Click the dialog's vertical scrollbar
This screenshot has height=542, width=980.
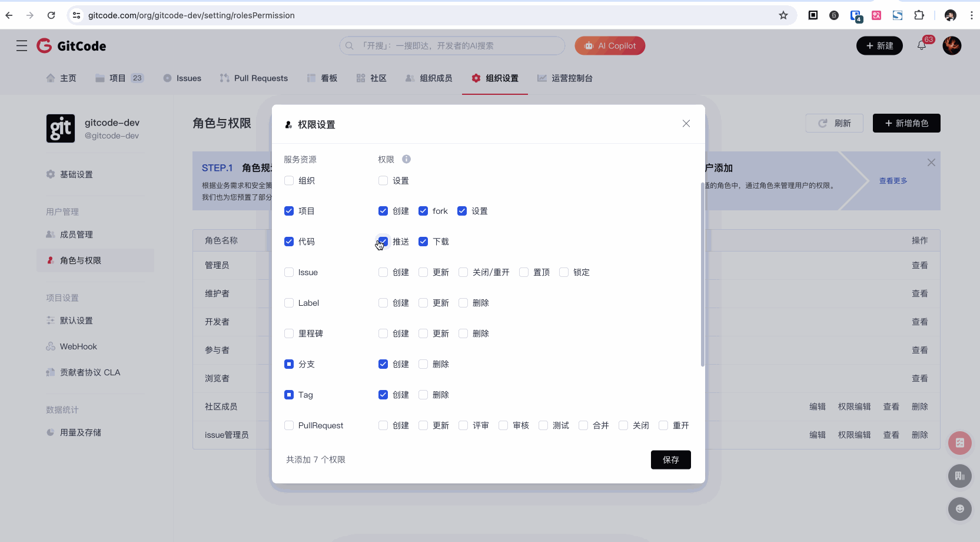(702, 274)
